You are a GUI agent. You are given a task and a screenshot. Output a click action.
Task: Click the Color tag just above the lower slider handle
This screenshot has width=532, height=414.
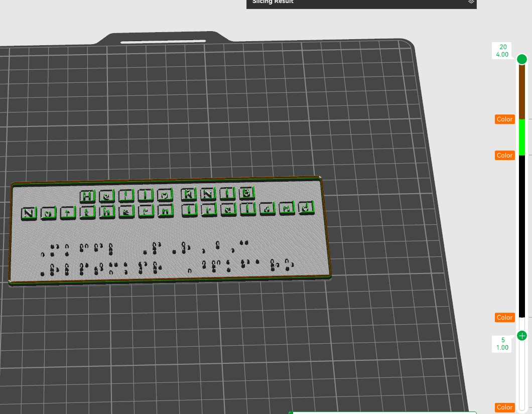[x=504, y=318]
